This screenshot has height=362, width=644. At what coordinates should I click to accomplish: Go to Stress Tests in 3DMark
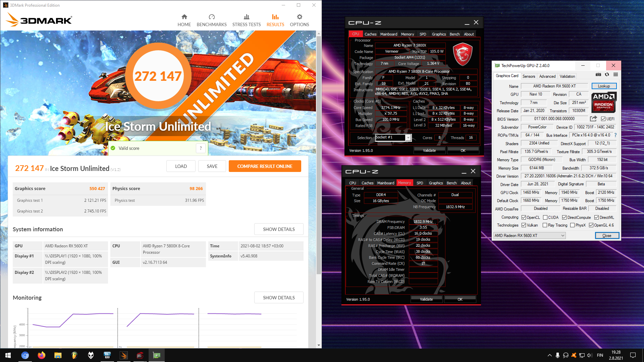point(247,20)
